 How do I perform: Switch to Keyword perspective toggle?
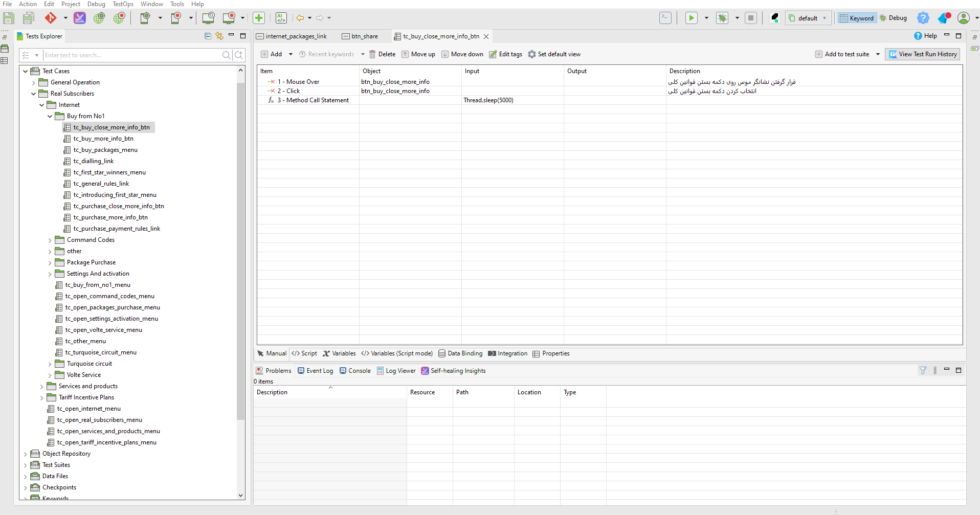[x=857, y=18]
